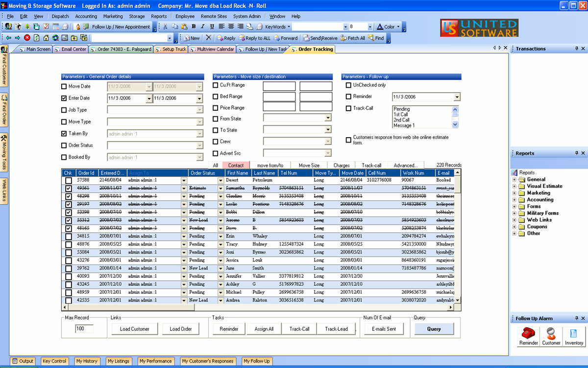Open the From State dropdown
588x368 pixels.
pos(328,118)
